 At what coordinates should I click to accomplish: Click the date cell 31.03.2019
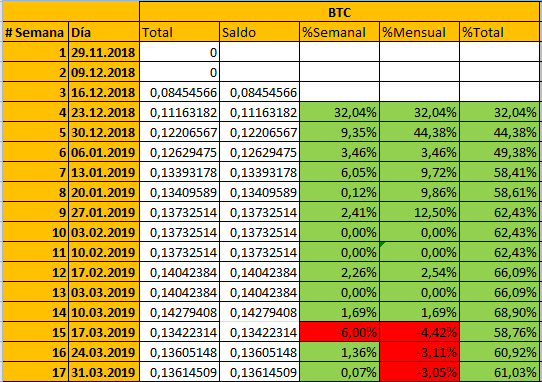click(x=104, y=372)
